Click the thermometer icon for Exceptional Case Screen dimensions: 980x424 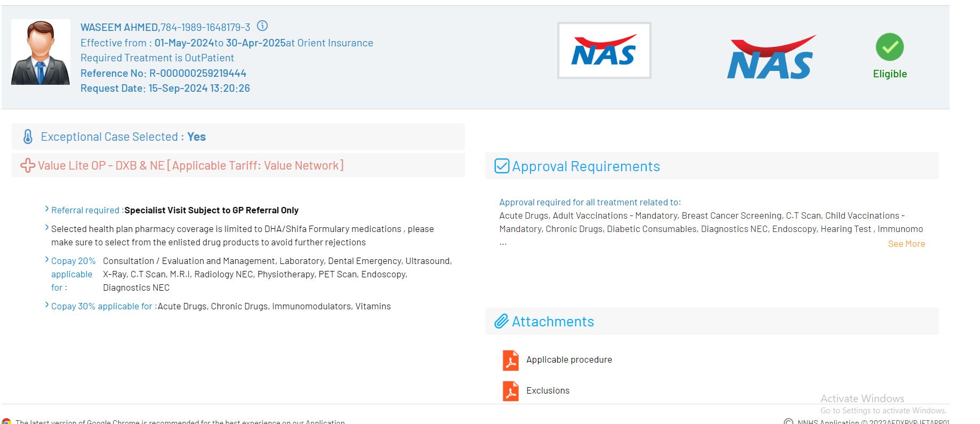tap(28, 137)
